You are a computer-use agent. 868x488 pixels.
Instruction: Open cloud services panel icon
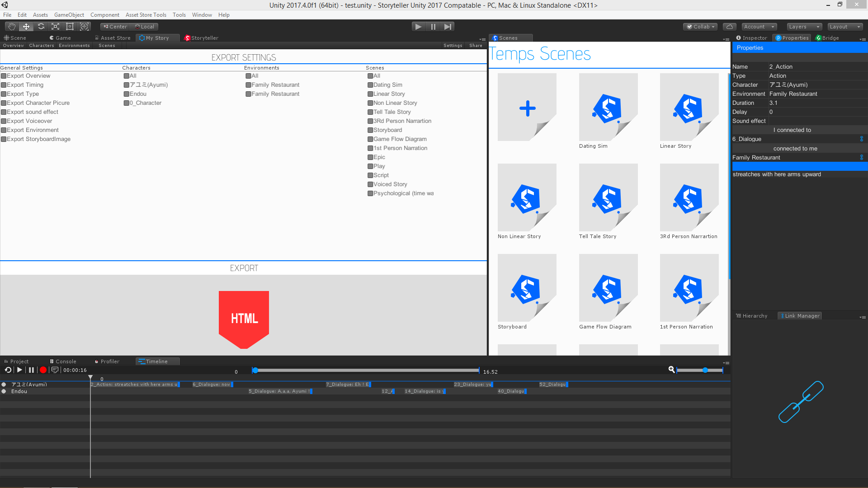pos(730,27)
